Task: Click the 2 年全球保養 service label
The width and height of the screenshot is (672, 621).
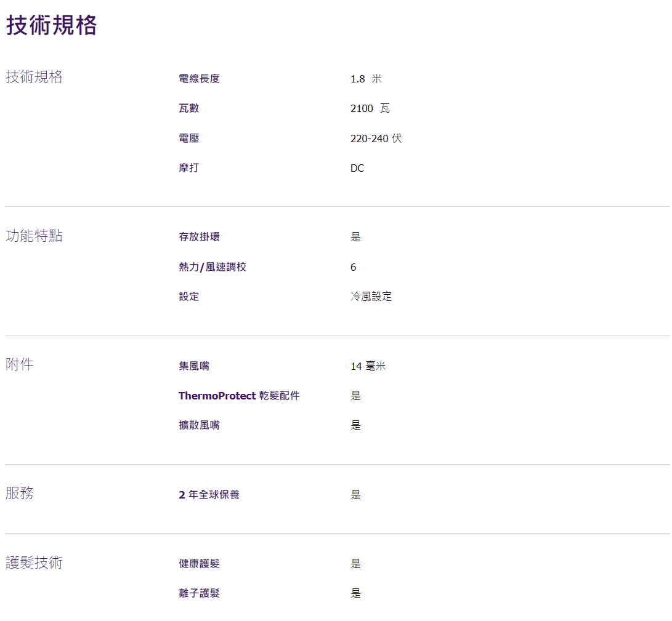Action: point(209,495)
